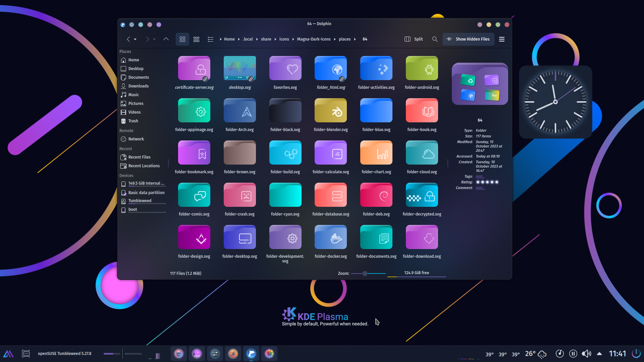Select the 149.5 GiB Internal device

pos(143,184)
